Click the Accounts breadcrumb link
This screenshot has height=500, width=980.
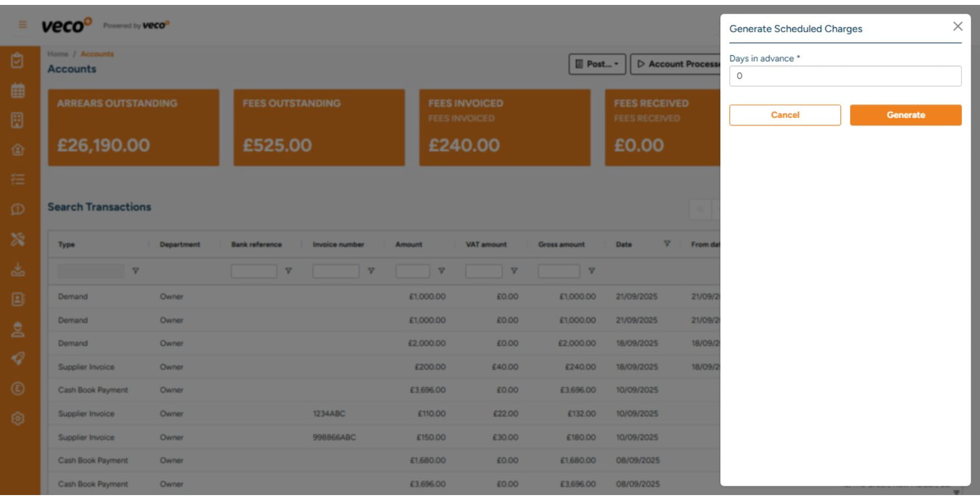pyautogui.click(x=97, y=54)
